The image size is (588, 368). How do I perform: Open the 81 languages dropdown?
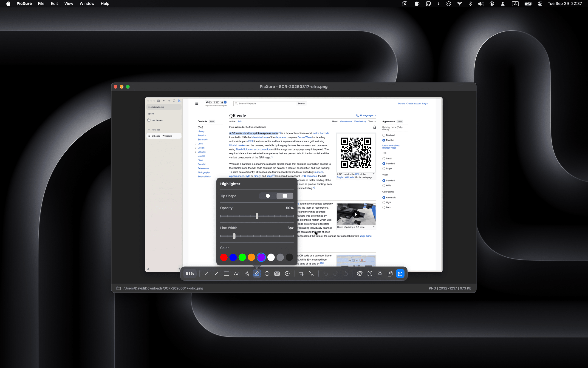[366, 116]
